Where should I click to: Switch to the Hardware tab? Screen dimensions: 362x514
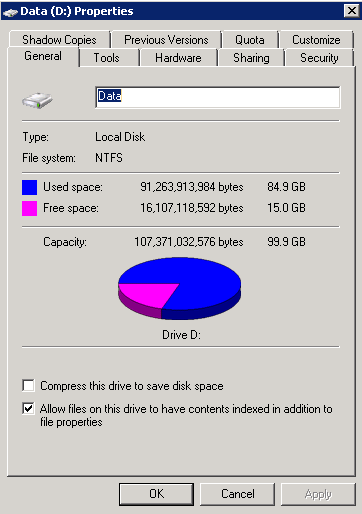point(178,58)
